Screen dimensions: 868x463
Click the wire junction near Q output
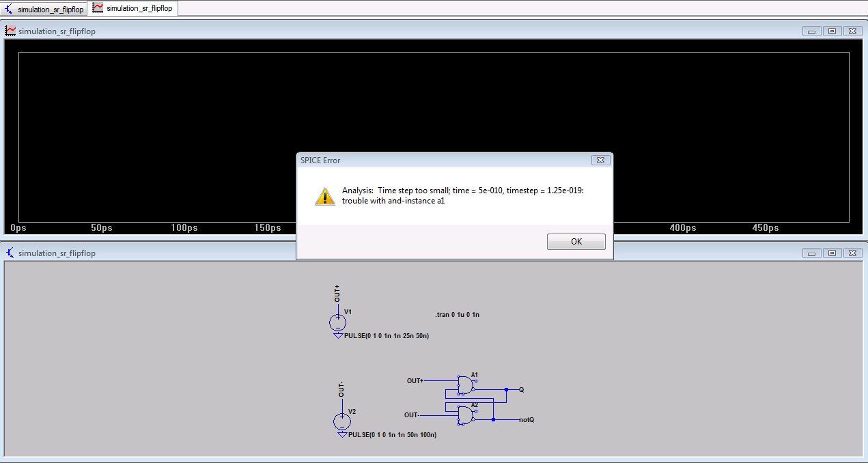507,389
